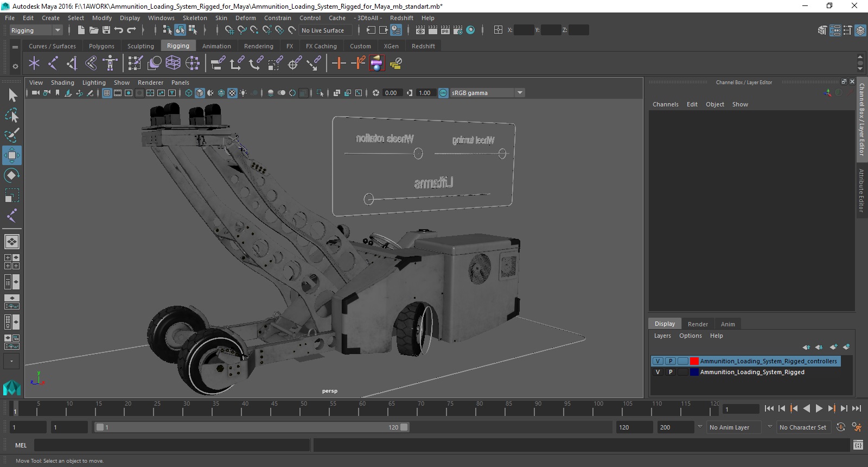Open the Skeleton menu
868x467 pixels.
pyautogui.click(x=195, y=18)
